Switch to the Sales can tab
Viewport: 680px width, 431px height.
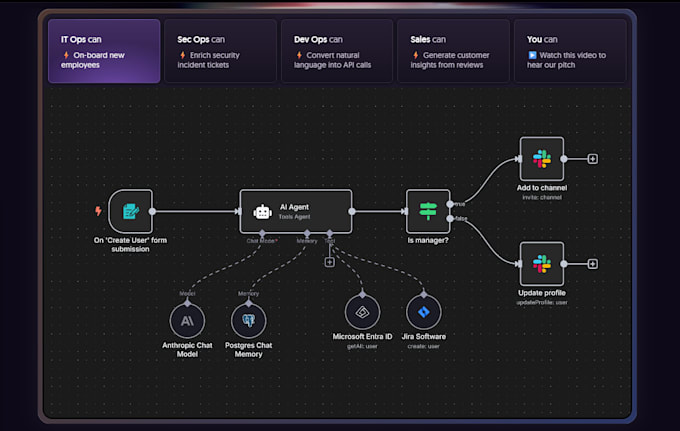pyautogui.click(x=453, y=51)
